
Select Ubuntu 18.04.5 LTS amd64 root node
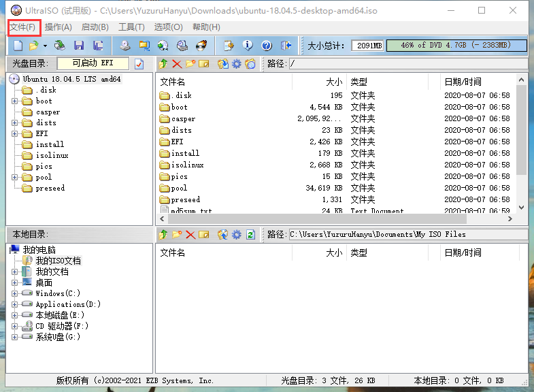(71, 79)
